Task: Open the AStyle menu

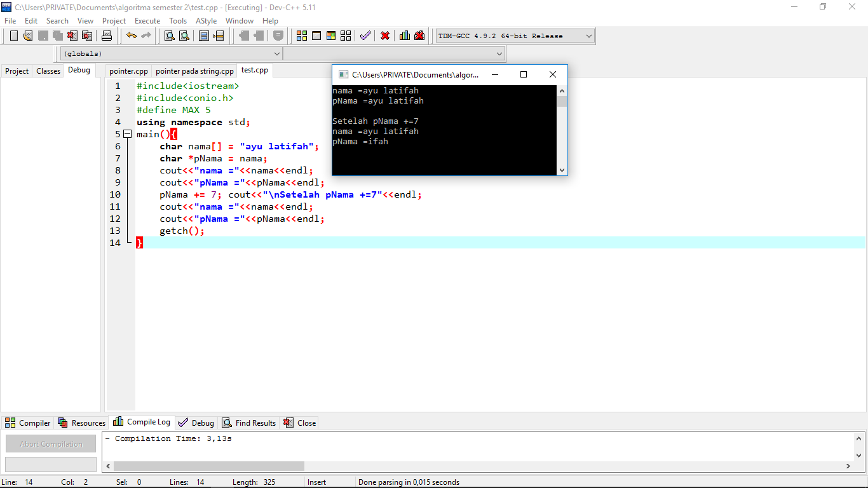Action: coord(206,21)
